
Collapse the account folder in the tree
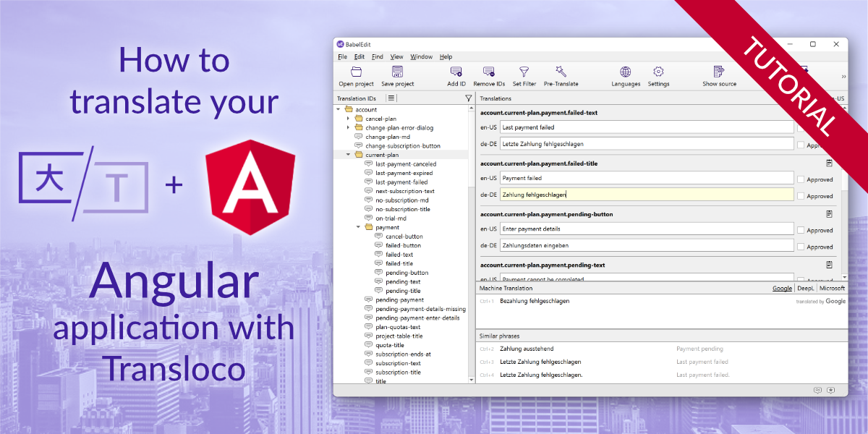click(x=338, y=109)
